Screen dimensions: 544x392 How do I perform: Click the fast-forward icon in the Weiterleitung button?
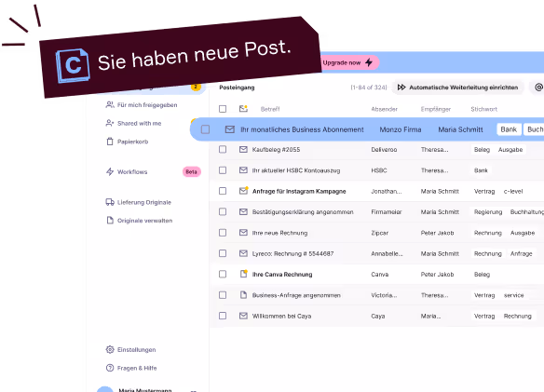point(401,88)
